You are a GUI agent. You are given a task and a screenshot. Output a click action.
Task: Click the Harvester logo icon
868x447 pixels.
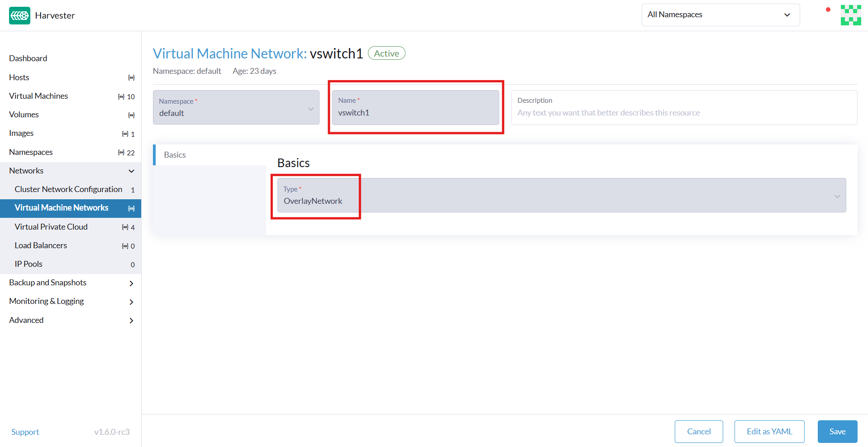19,15
